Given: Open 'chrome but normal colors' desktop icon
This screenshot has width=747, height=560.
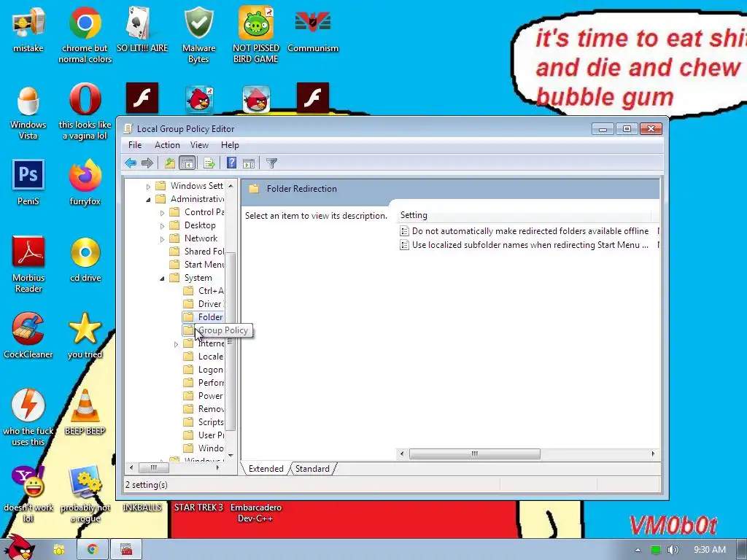Looking at the screenshot, I should click(85, 34).
